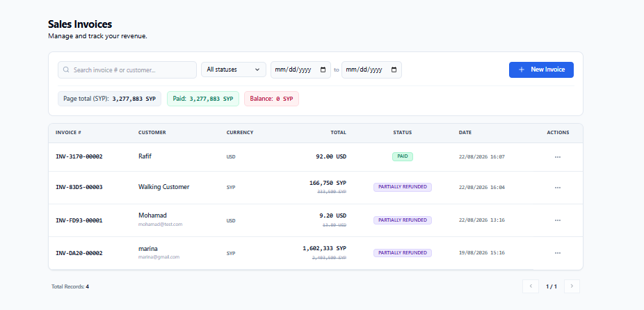
Task: Go to next page arrow
Action: click(572, 286)
